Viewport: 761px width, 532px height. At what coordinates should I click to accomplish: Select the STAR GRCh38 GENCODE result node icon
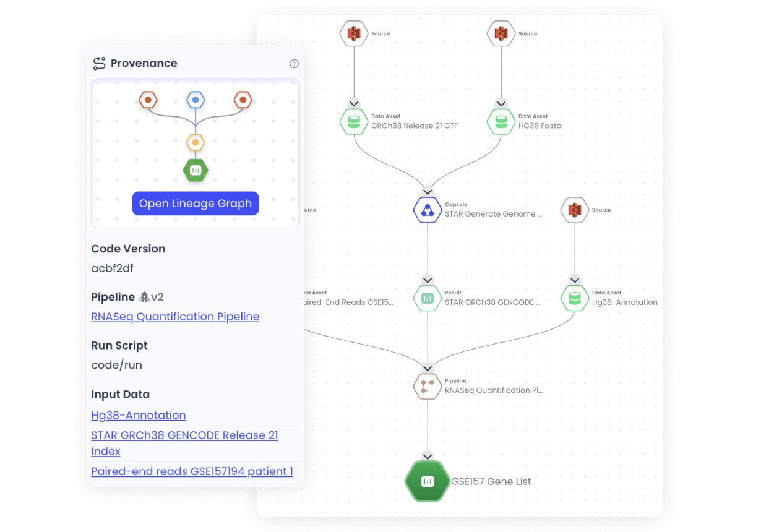(x=427, y=298)
